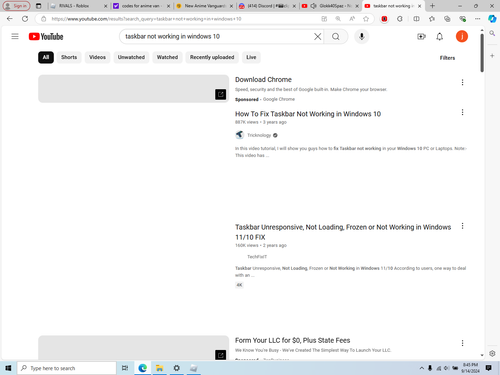The height and width of the screenshot is (375, 500).
Task: Reload the page
Action: click(25, 19)
